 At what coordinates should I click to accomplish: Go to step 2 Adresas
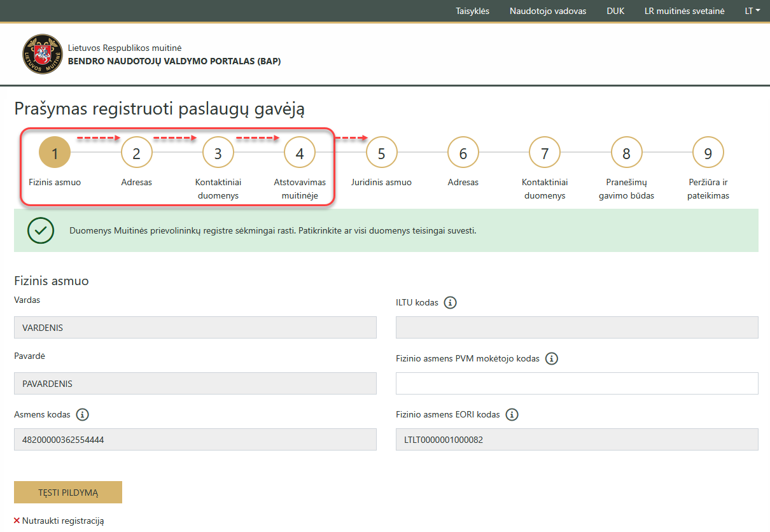pyautogui.click(x=136, y=152)
